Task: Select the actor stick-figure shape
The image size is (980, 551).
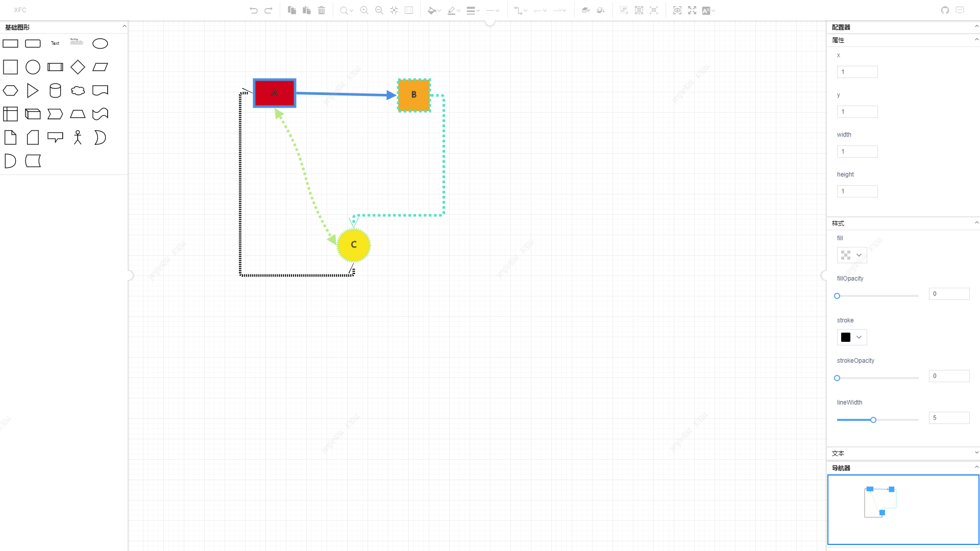Action: click(78, 137)
